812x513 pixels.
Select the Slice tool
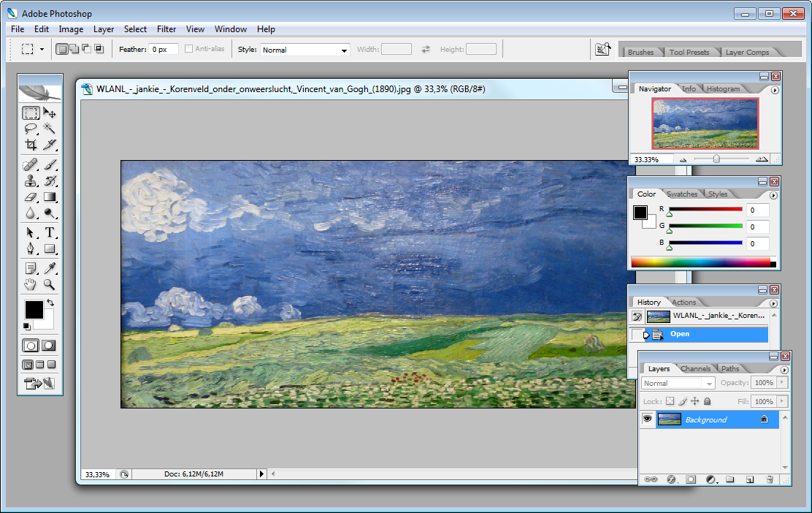[x=50, y=145]
